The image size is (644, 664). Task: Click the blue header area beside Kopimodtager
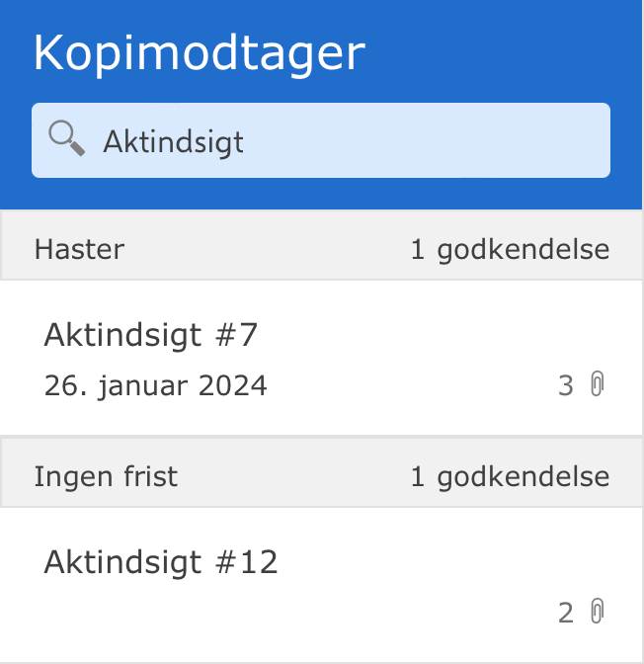(x=504, y=53)
